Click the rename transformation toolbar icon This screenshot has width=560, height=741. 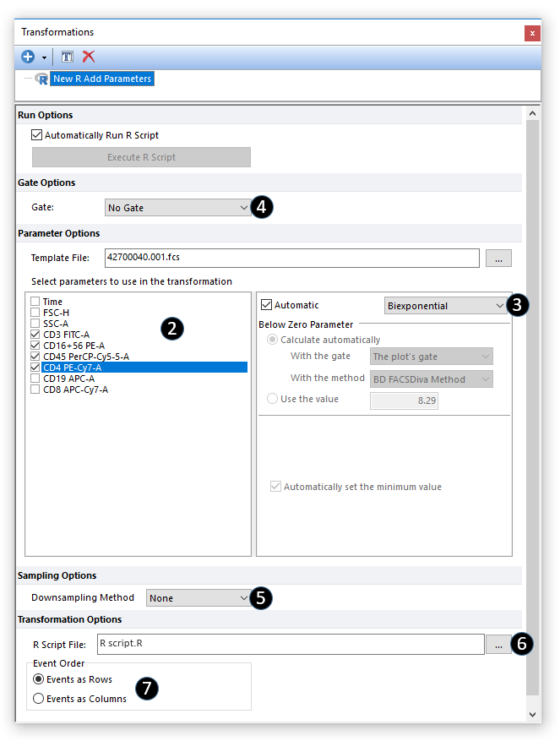point(68,57)
